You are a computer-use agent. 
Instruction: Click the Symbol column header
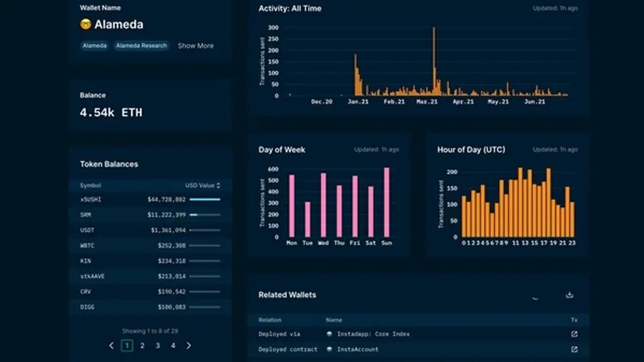click(x=90, y=185)
